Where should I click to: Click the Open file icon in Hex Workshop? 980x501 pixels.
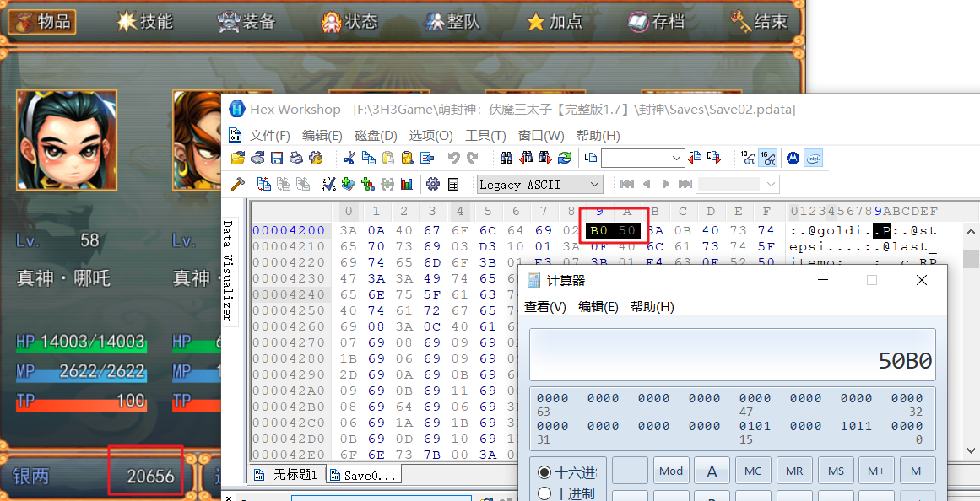pyautogui.click(x=238, y=158)
